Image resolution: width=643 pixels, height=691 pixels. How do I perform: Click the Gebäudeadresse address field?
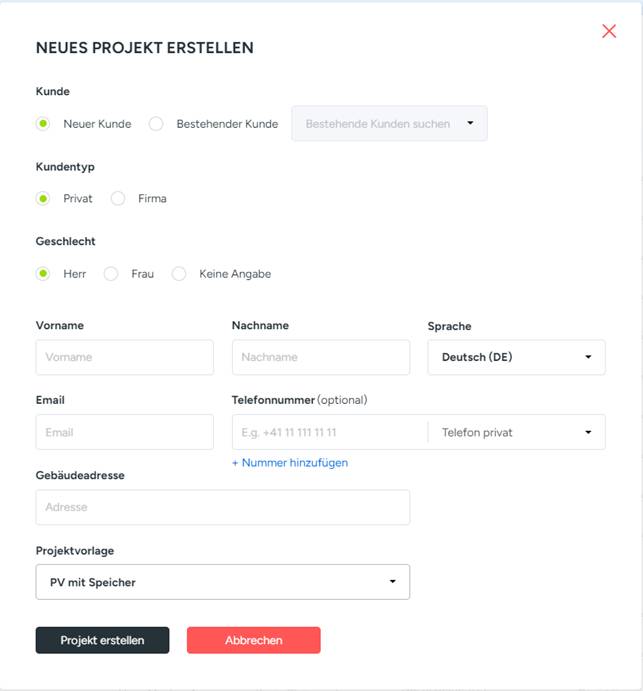click(x=222, y=507)
